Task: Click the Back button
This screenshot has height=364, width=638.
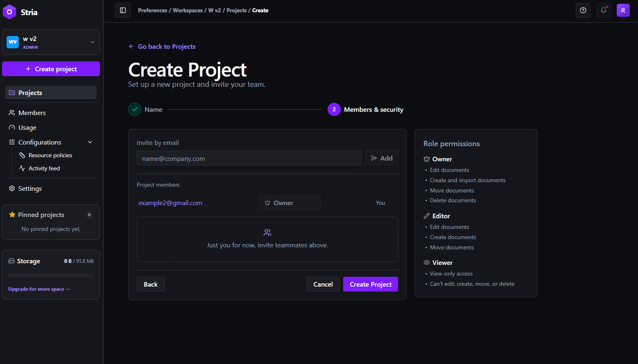Action: 151,284
